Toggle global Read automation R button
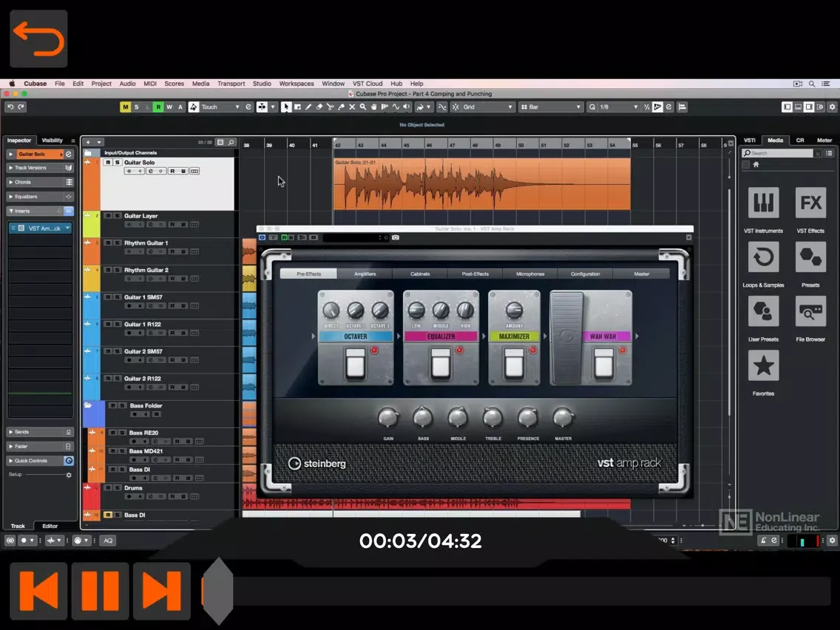 pos(158,107)
